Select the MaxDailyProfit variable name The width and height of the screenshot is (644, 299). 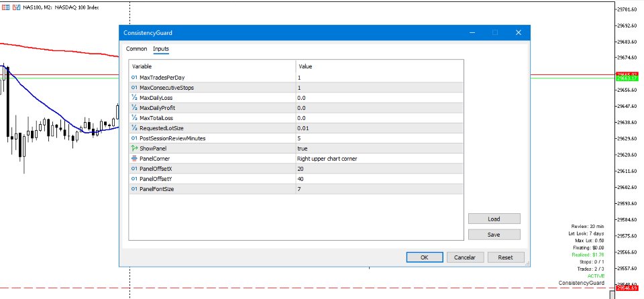coord(157,108)
